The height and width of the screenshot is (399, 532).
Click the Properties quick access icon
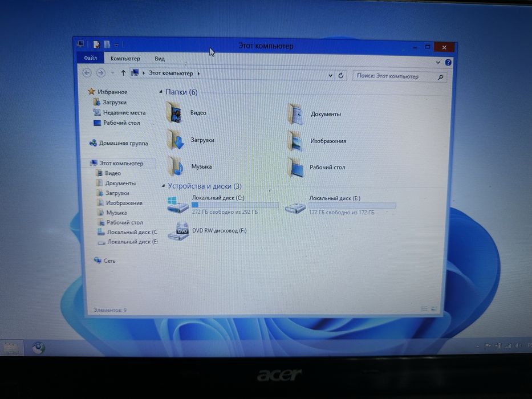pos(97,44)
